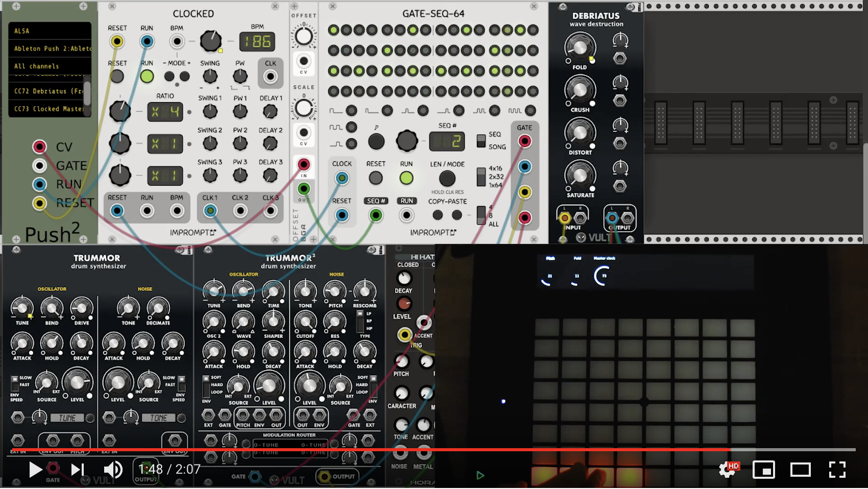
Task: Click the CRUSH knob on Debriatus
Action: coord(580,90)
